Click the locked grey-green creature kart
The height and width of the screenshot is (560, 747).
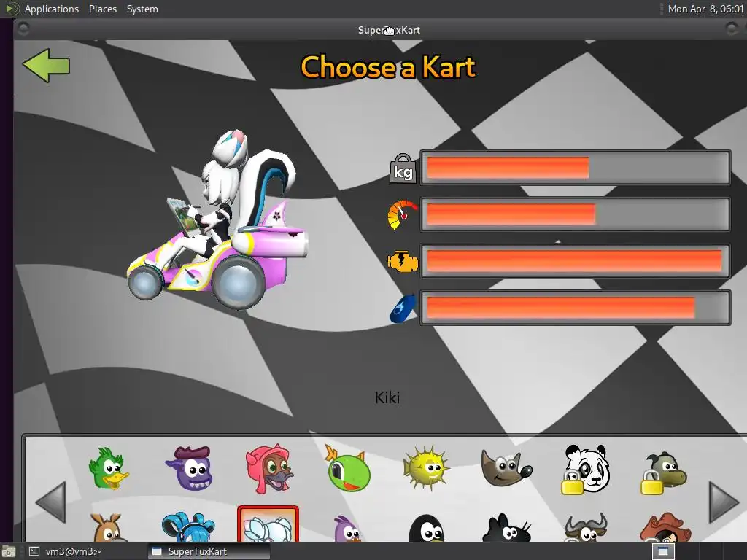coord(664,472)
